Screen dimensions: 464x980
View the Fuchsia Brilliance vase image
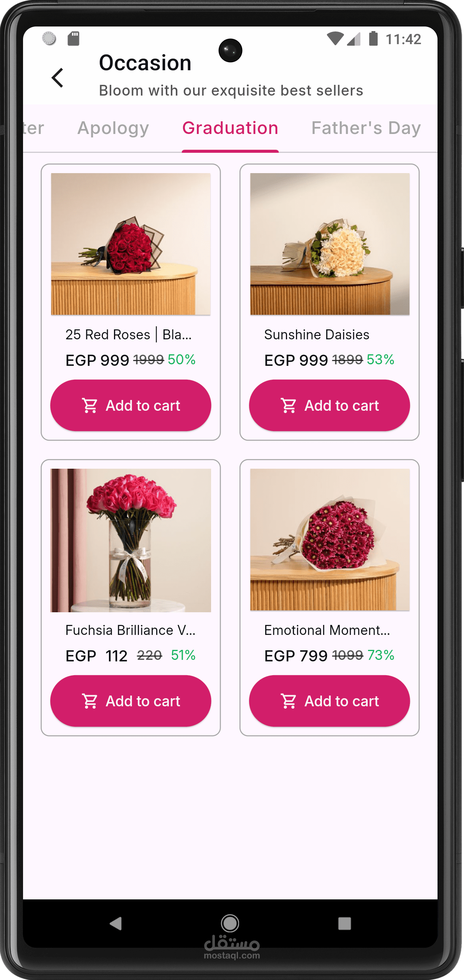[x=131, y=540]
